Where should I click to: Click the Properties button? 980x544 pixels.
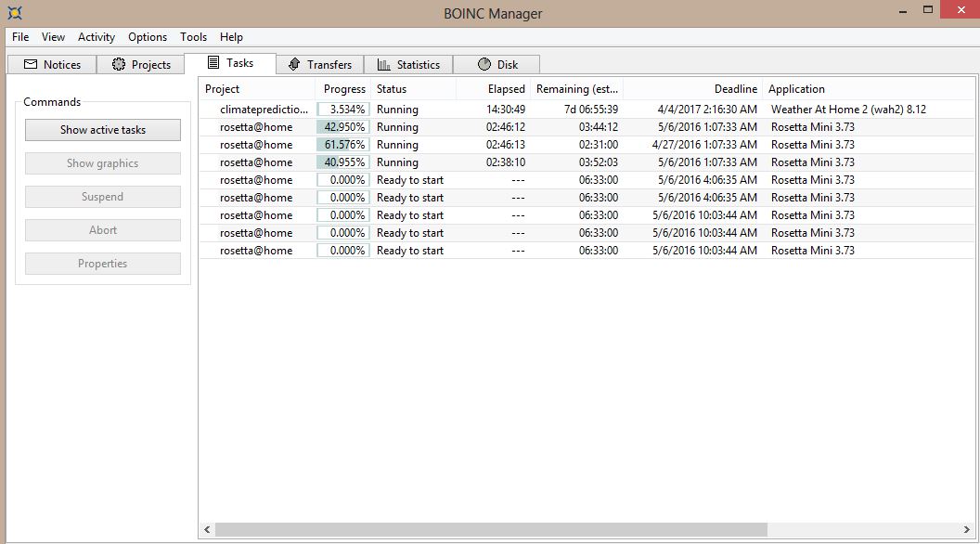[103, 264]
